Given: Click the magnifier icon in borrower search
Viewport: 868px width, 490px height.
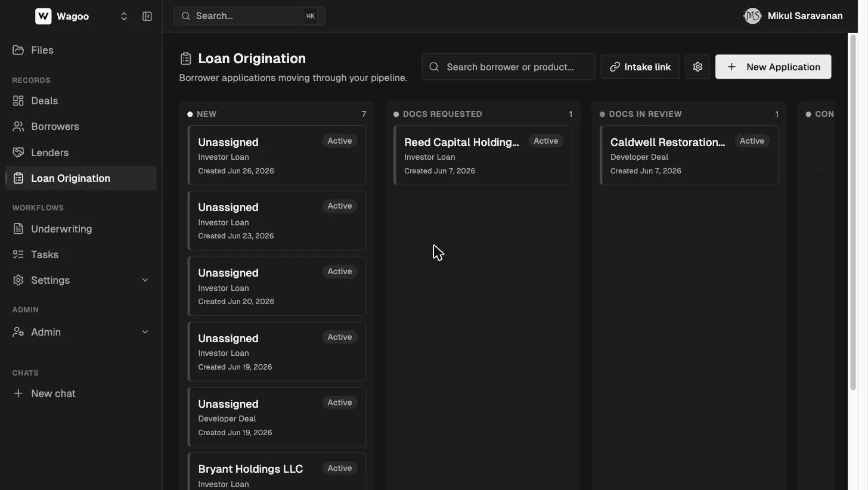Looking at the screenshot, I should (434, 67).
